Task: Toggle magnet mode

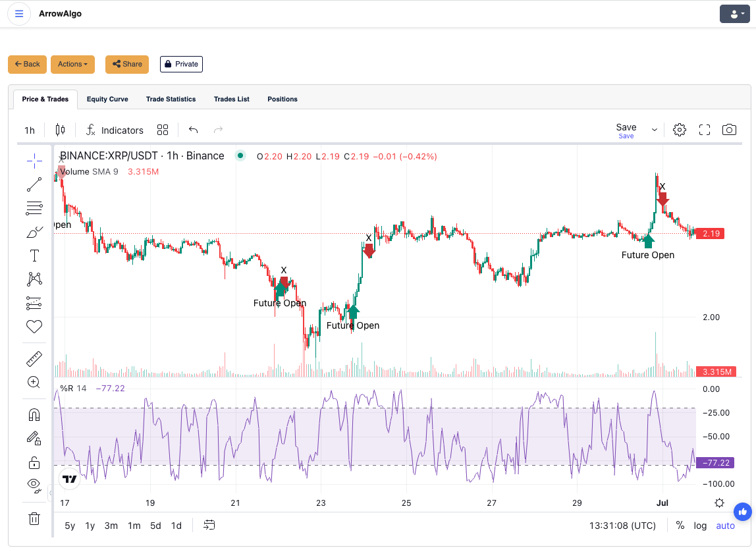Action: pos(34,415)
